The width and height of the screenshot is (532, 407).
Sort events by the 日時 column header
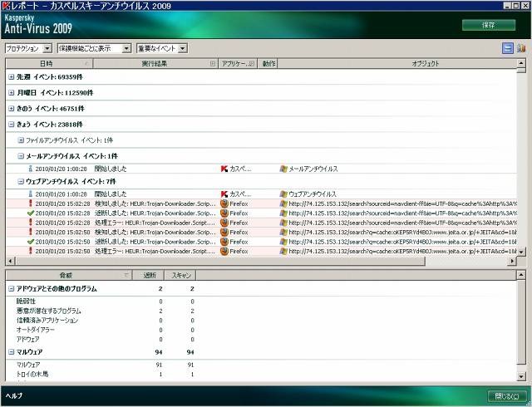coord(49,63)
